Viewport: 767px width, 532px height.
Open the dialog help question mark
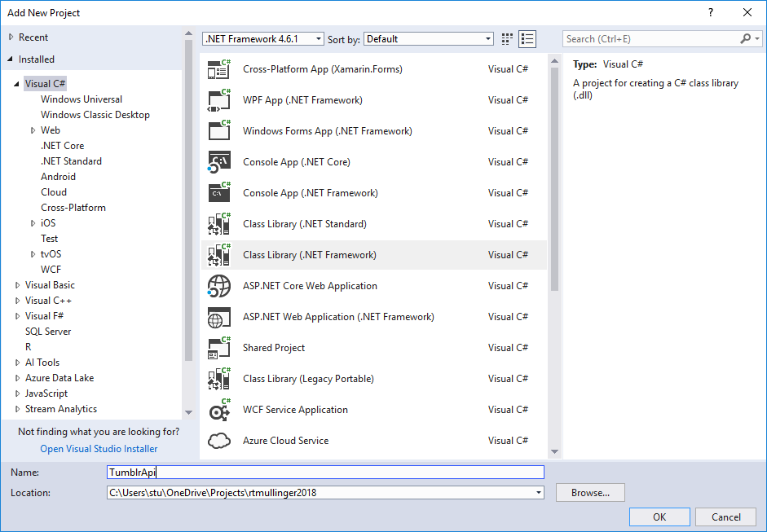(711, 13)
